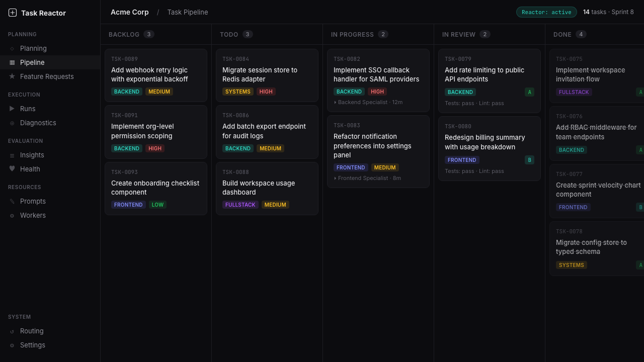
Task: Click the Acme Corp breadcrumb link
Action: pyautogui.click(x=129, y=12)
